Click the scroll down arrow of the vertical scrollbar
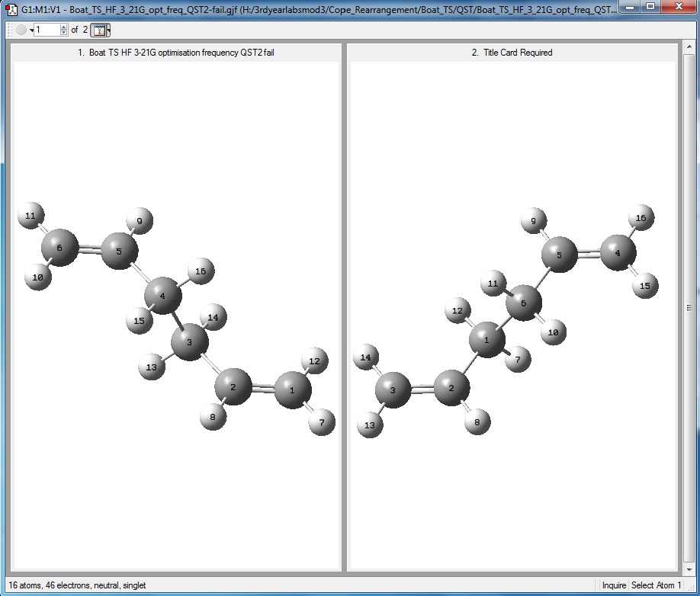The height and width of the screenshot is (596, 700). [689, 569]
